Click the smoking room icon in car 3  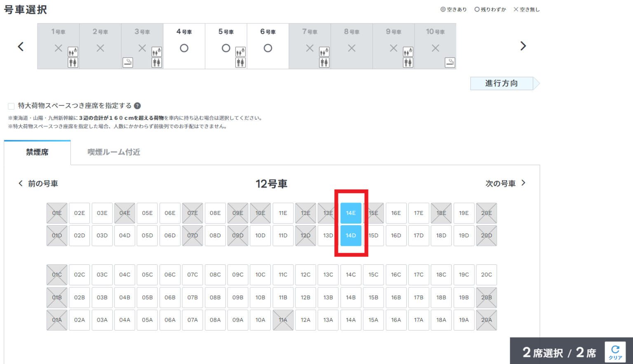128,63
